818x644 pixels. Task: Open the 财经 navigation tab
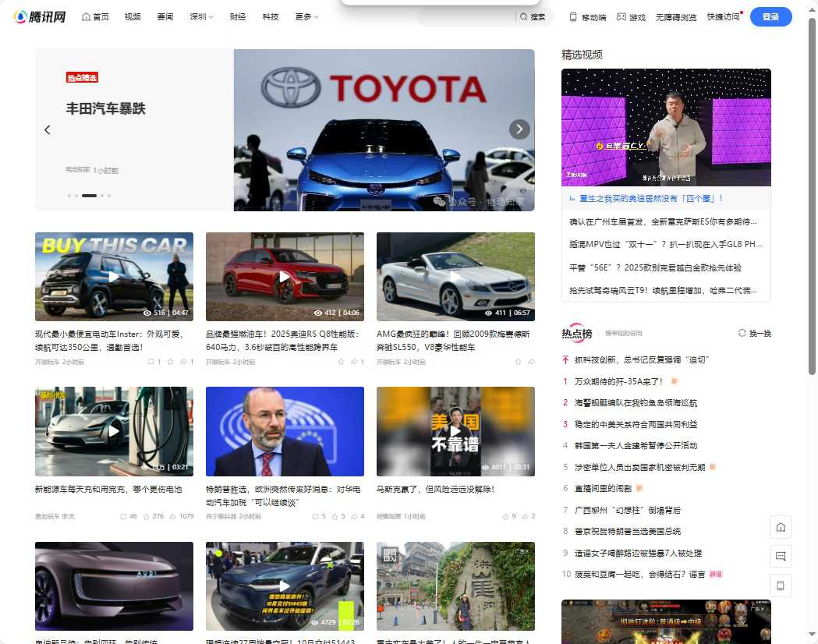(238, 16)
